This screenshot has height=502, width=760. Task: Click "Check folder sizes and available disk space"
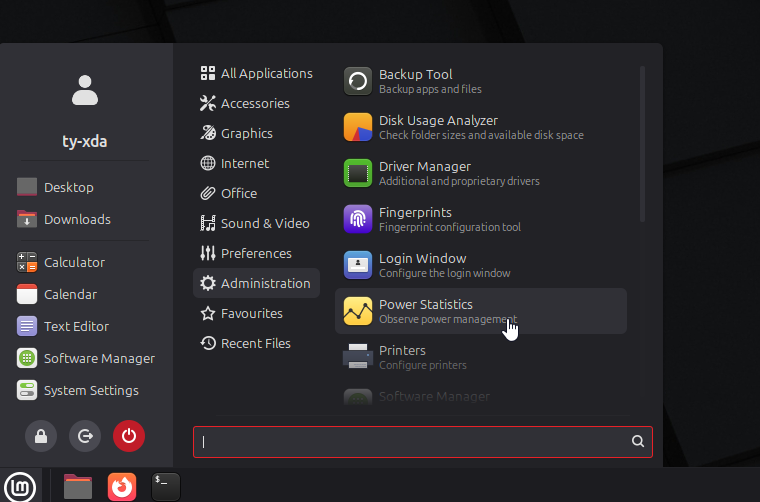pyautogui.click(x=481, y=135)
